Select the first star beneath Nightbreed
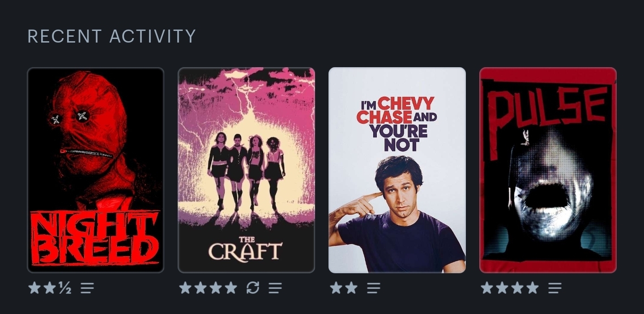 pyautogui.click(x=34, y=288)
